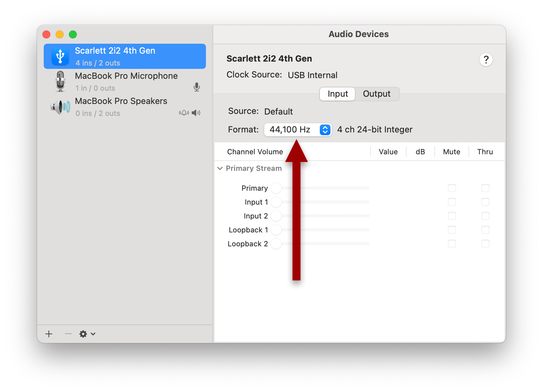This screenshot has height=392, width=543.
Task: Click the alert sound output indicator icon
Action: coord(184,113)
